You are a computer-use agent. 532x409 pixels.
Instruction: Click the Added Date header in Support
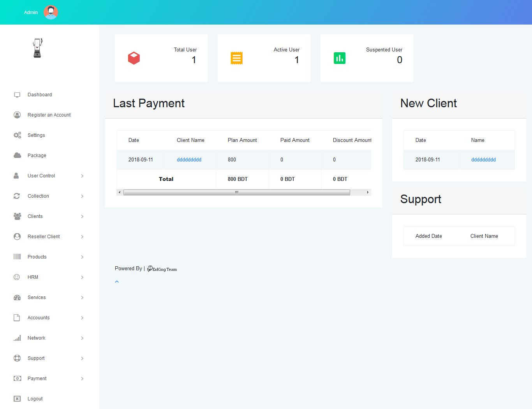click(x=429, y=236)
